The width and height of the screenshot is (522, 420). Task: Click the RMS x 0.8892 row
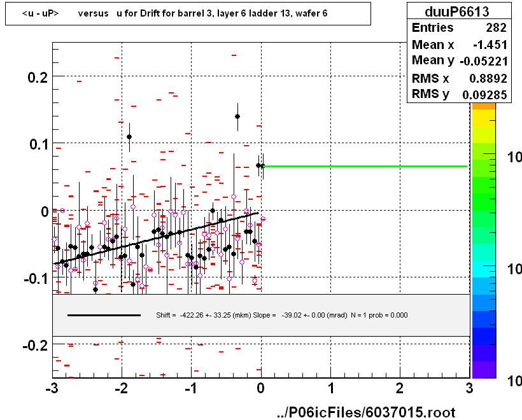click(459, 78)
